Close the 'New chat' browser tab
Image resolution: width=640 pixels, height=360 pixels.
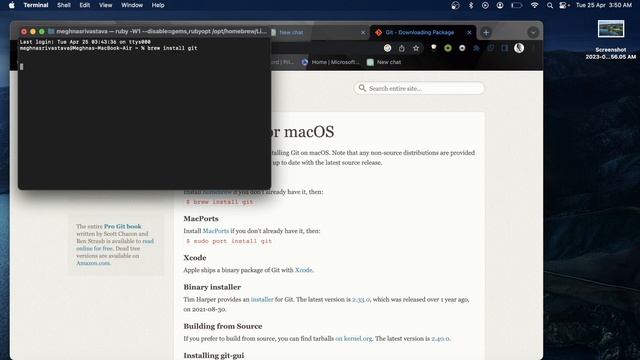coord(363,32)
